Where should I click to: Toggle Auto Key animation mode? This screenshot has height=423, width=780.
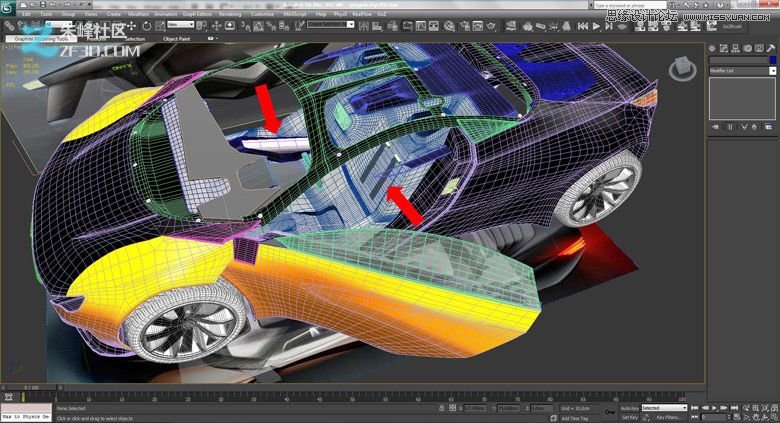[628, 408]
